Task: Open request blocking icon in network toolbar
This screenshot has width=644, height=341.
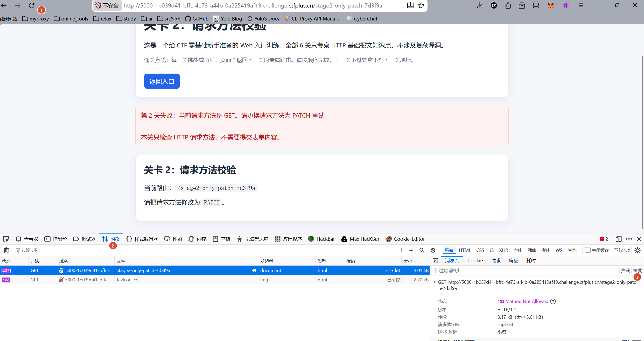Action: click(x=433, y=250)
